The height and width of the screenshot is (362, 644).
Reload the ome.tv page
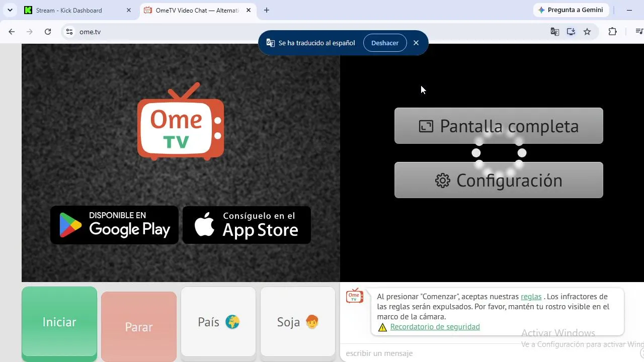48,32
